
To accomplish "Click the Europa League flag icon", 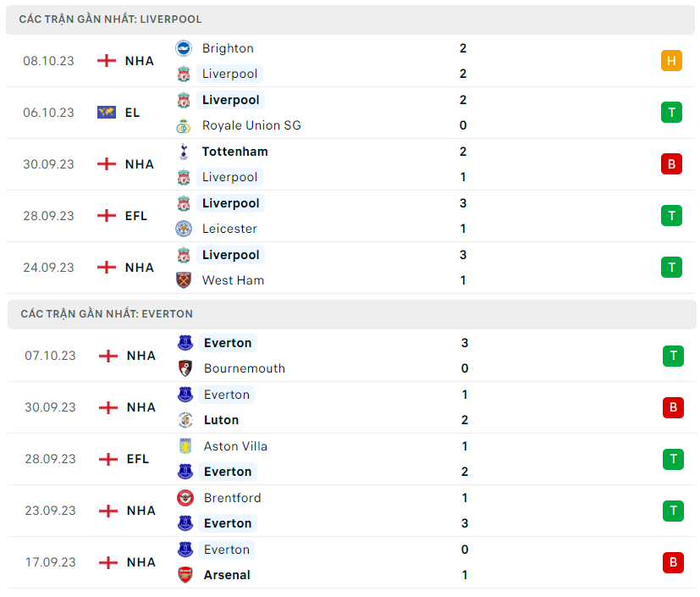I will (x=107, y=113).
